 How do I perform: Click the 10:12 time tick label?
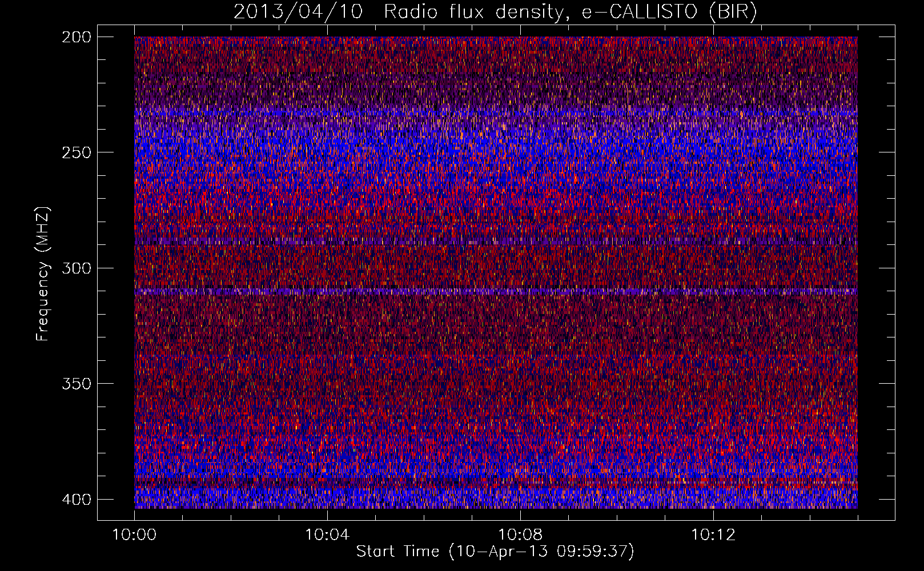point(713,535)
